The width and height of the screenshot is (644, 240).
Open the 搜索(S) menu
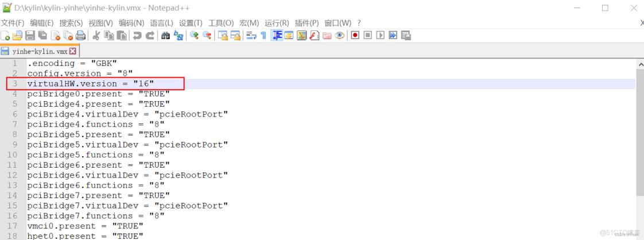tap(71, 23)
